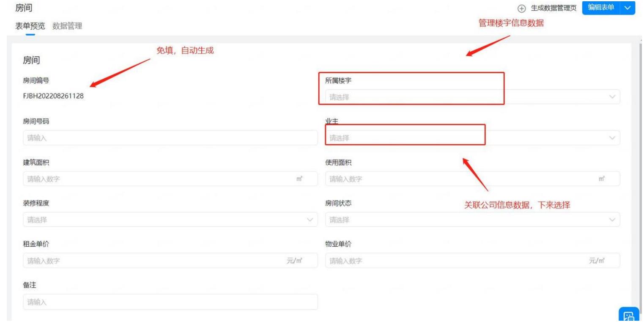Click the 编辑表单 button
Image resolution: width=644 pixels, height=322 pixels.
(601, 8)
